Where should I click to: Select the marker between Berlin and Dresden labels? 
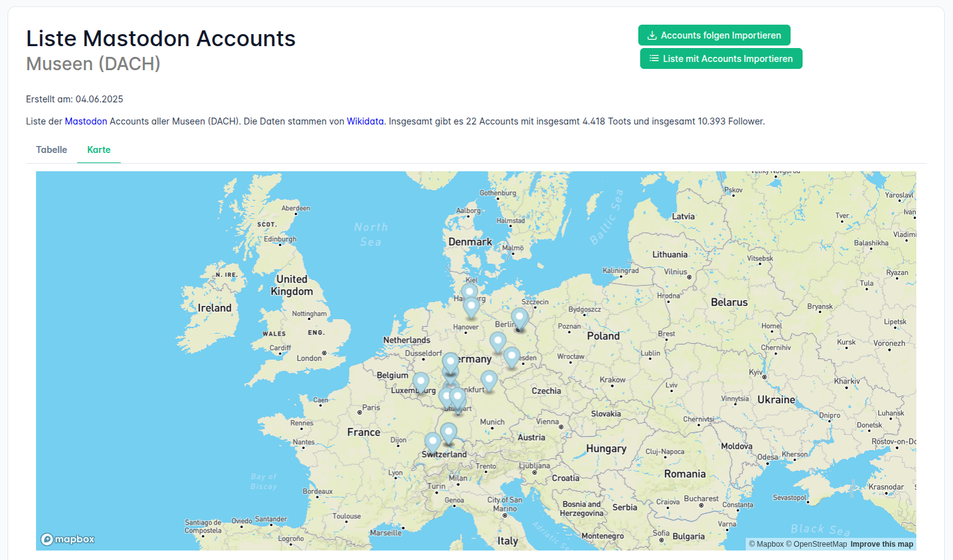[498, 344]
